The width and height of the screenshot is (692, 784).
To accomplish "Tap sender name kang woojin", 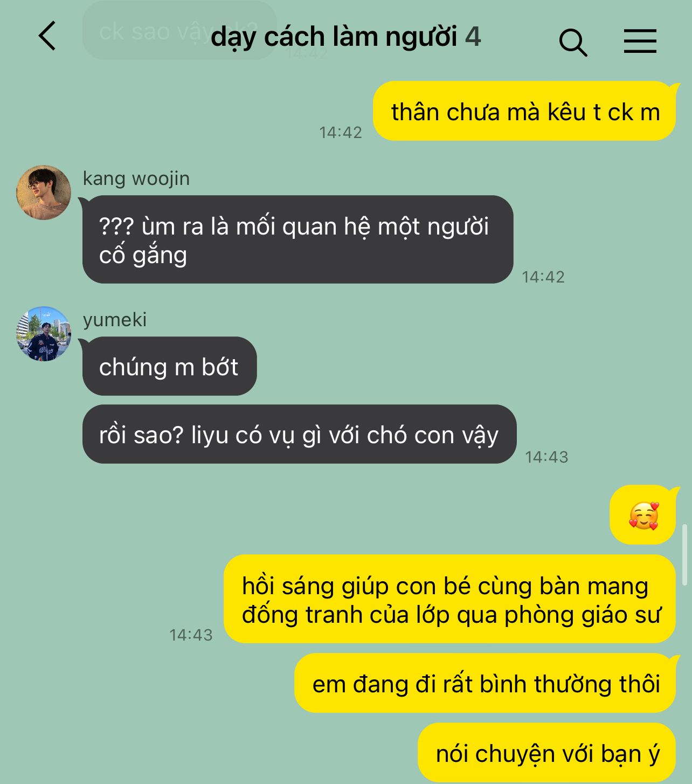I will 136,178.
